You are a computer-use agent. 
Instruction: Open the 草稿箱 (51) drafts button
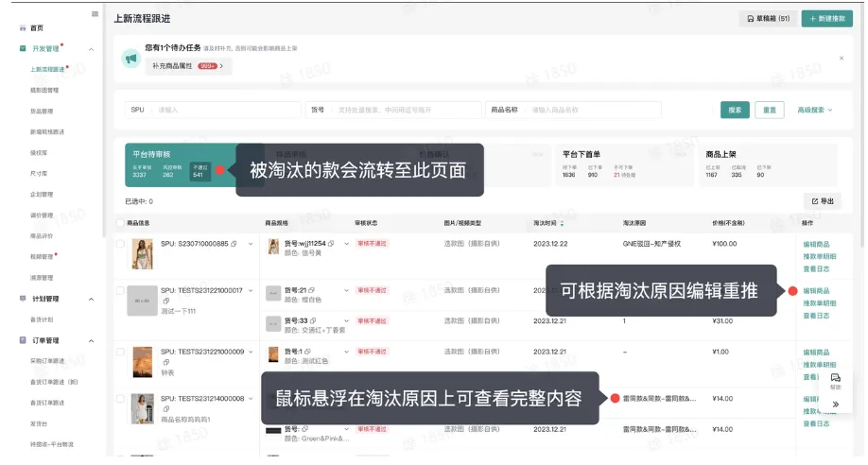(x=769, y=18)
